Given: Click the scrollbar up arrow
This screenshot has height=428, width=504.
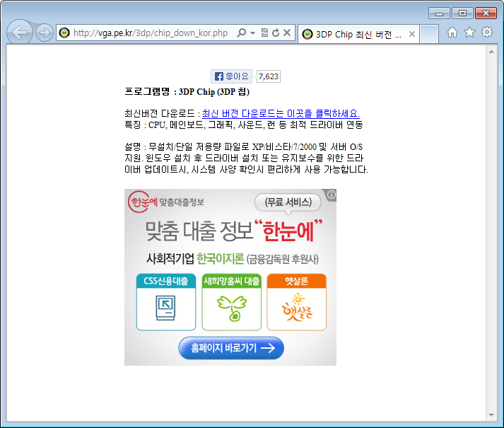Looking at the screenshot, I should 491,52.
